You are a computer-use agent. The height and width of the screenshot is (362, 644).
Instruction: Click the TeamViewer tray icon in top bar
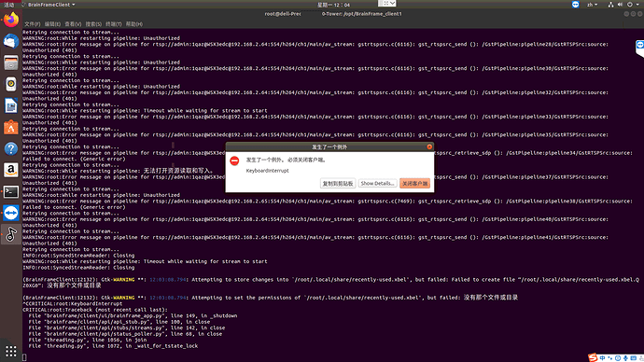576,5
